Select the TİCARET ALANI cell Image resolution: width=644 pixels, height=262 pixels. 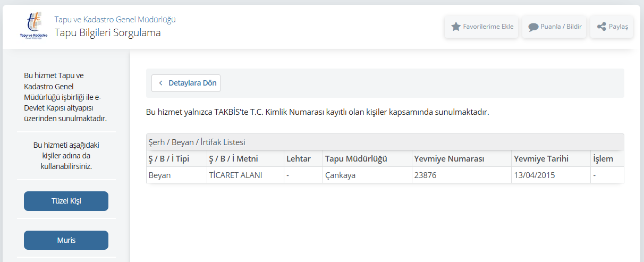point(235,175)
